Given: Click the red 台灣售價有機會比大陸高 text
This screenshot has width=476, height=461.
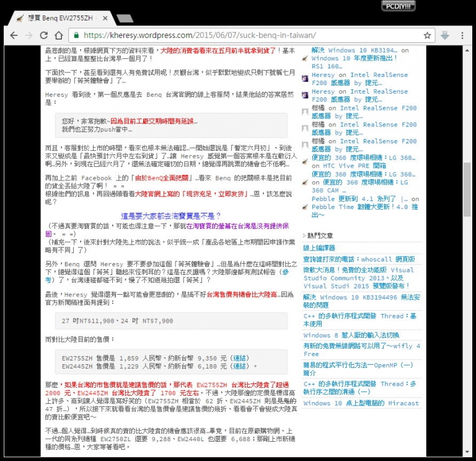Looking at the screenshot, I should (242, 295).
